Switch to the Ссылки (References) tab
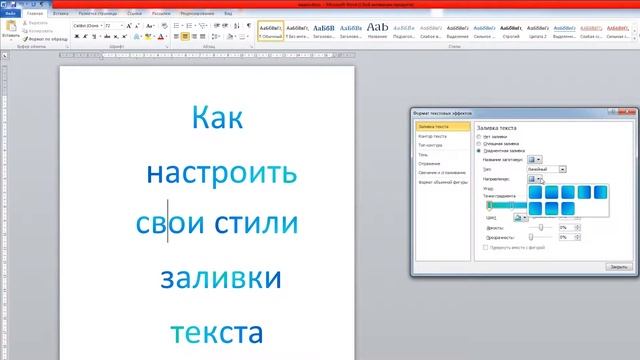The height and width of the screenshot is (360, 640). 134,13
